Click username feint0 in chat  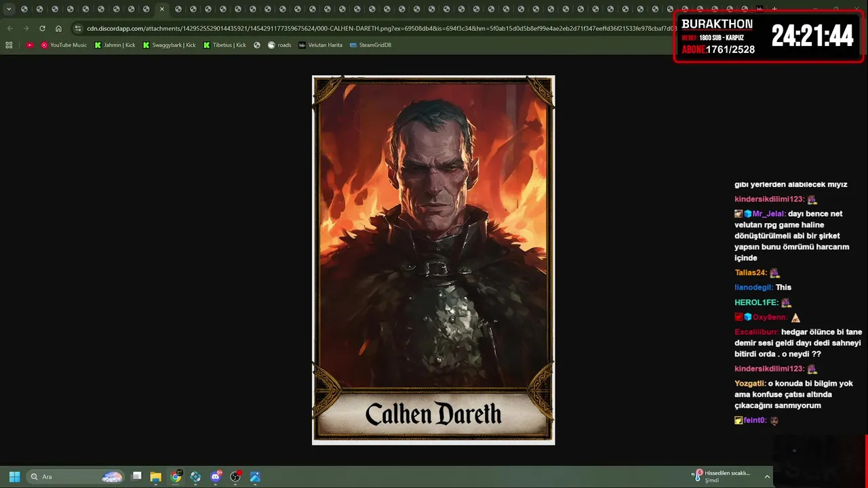coord(755,420)
